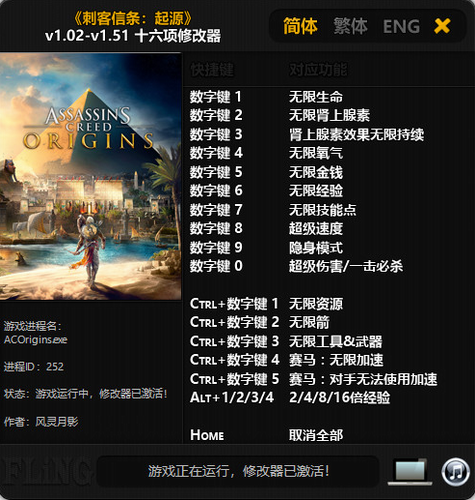Click the 游戏正在运行 status bar text
The width and height of the screenshot is (475, 500).
click(238, 471)
